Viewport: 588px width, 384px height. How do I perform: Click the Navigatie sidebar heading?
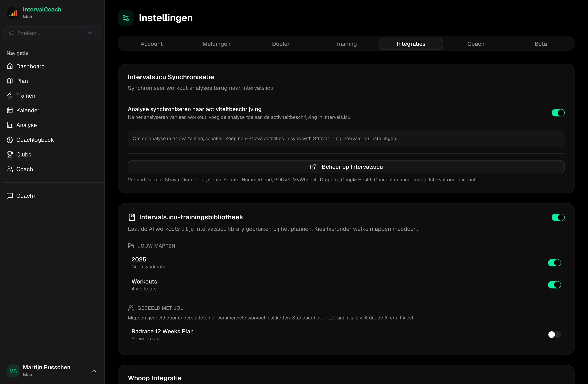pos(17,53)
